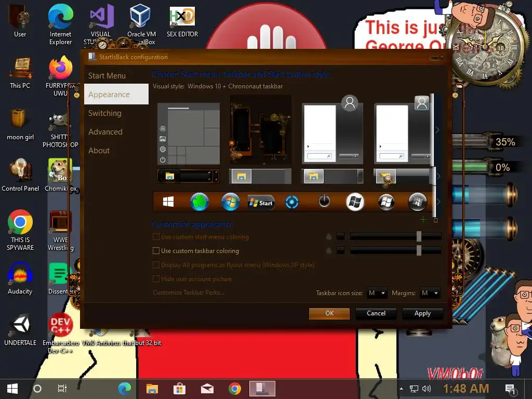Choose the Chrononaut steampunk taskbar style

pyautogui.click(x=403, y=176)
